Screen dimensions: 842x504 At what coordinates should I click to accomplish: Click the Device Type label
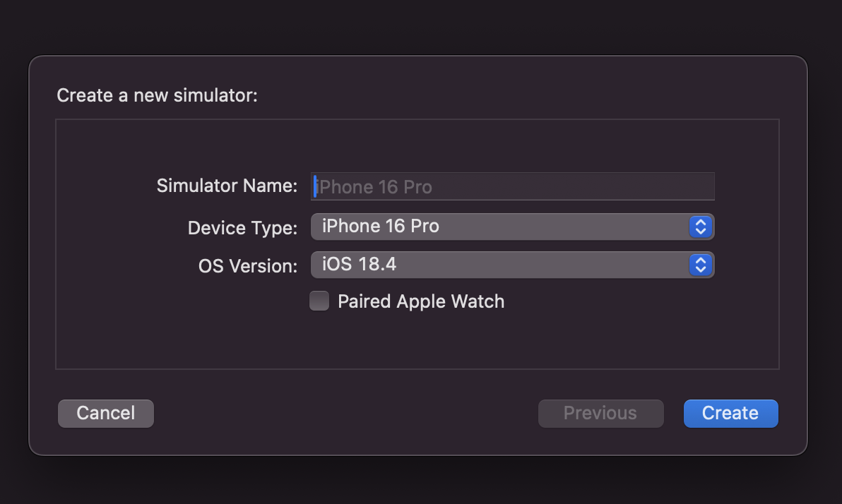[242, 228]
